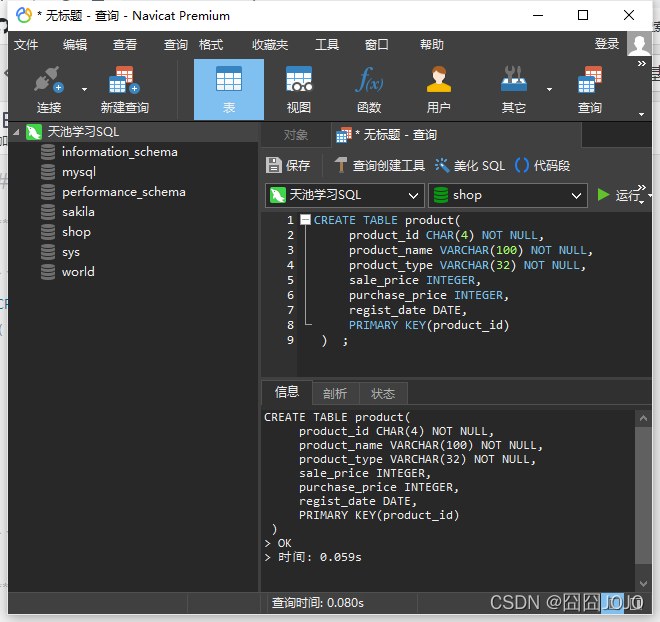Click the Run (运行) button
This screenshot has width=660, height=622.
(618, 195)
